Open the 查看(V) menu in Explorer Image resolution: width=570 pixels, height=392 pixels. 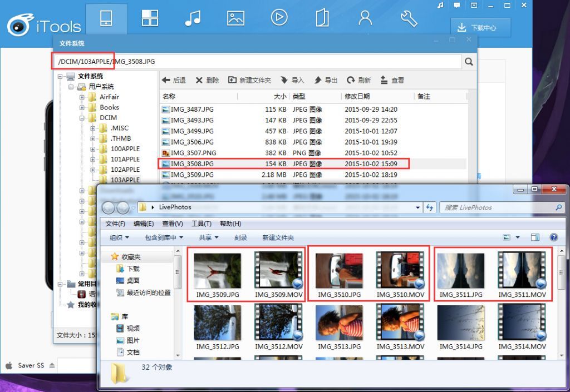173,224
